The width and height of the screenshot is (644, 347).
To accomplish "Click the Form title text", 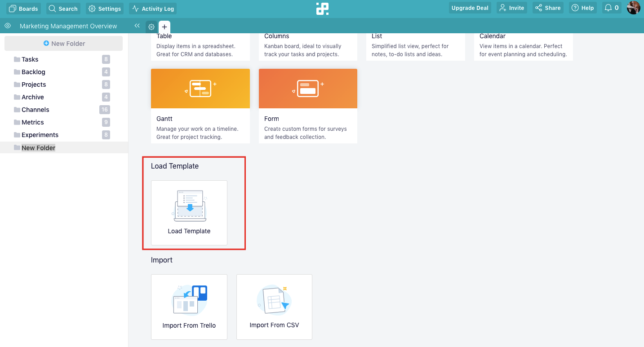I will (x=271, y=119).
